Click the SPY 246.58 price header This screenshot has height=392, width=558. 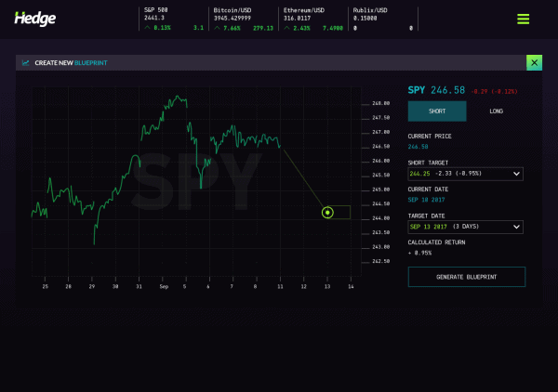pos(436,90)
